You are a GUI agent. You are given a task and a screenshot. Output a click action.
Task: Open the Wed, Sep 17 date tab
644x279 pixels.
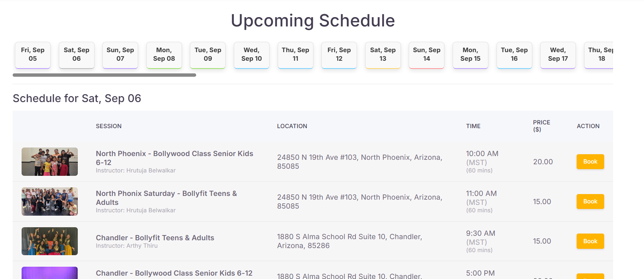pos(558,55)
